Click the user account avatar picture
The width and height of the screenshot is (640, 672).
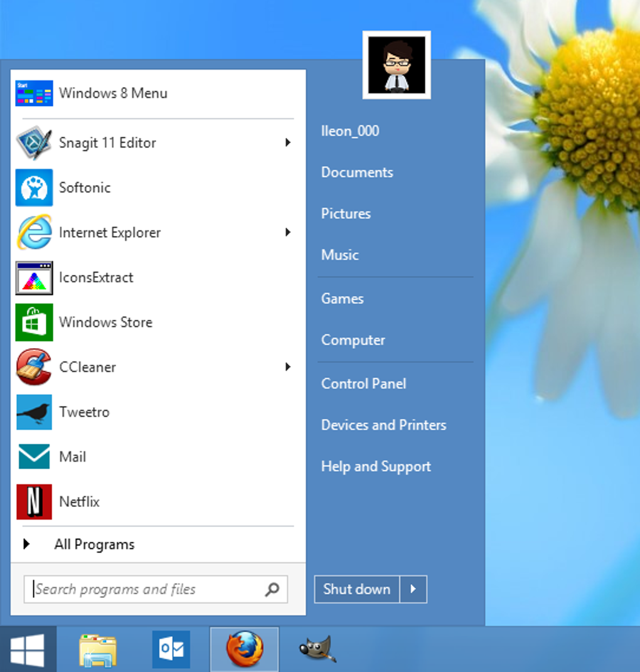point(397,65)
